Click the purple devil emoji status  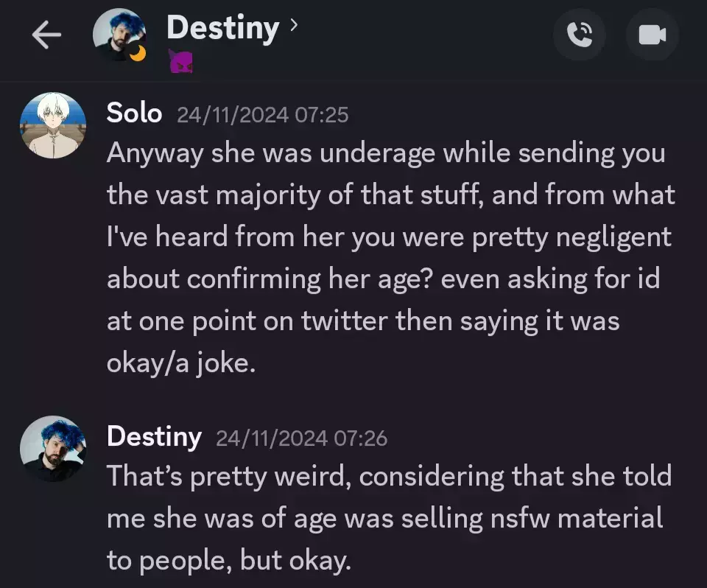(x=181, y=61)
